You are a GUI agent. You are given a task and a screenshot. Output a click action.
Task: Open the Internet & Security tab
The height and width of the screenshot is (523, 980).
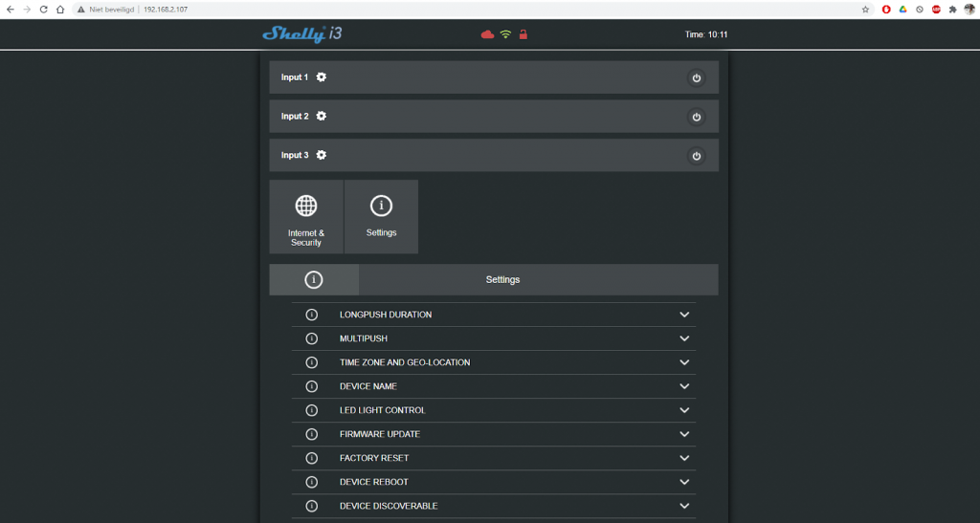click(306, 217)
